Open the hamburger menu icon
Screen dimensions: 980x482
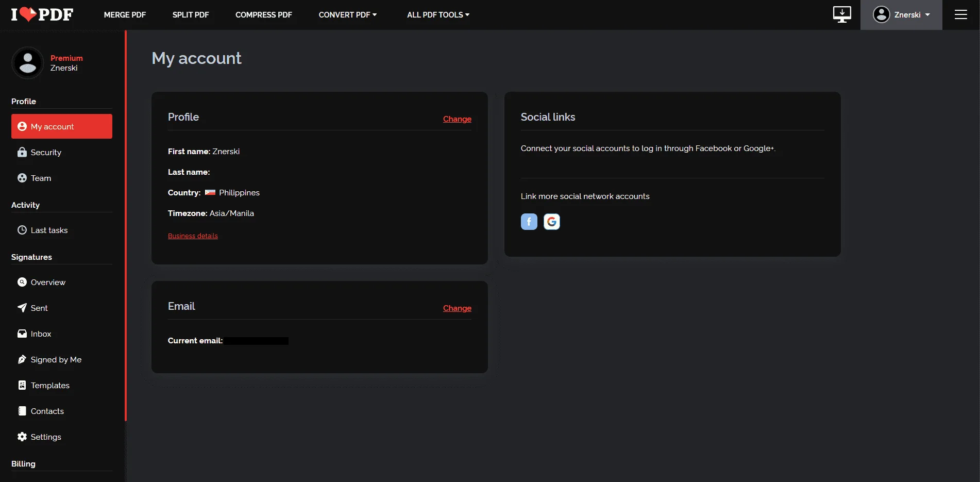coord(961,14)
